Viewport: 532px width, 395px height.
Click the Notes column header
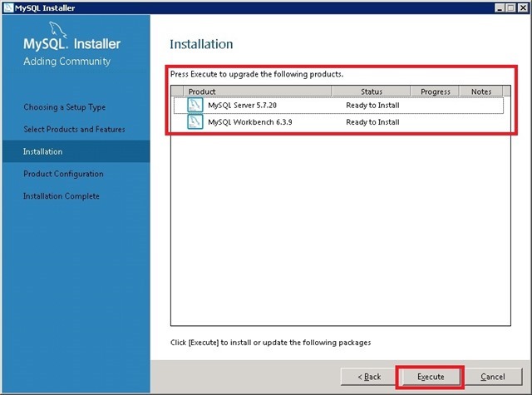(481, 91)
